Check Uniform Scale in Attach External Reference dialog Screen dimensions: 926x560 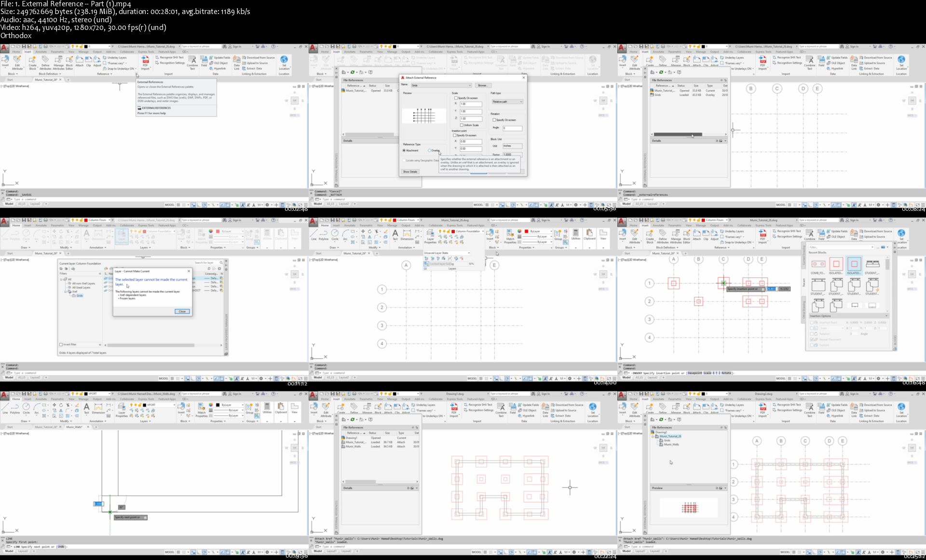(x=462, y=125)
